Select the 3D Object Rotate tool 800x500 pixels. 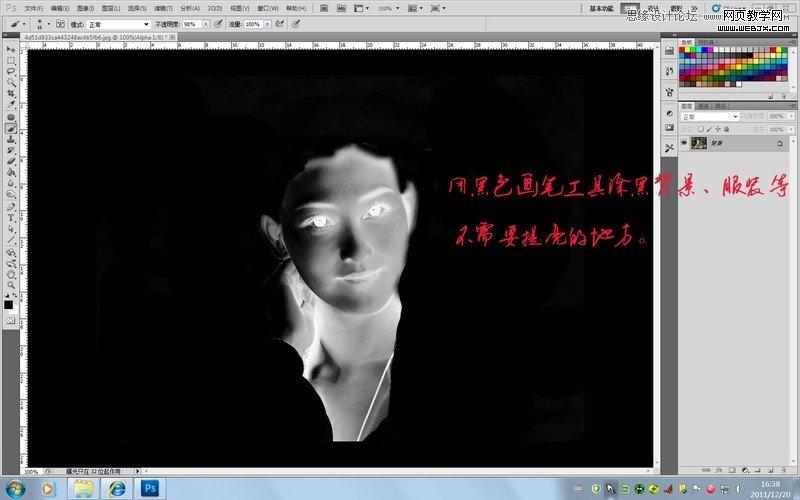point(10,252)
